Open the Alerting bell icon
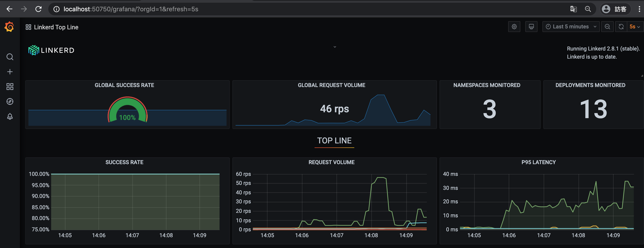Screen dimensions: 644x248 [10, 116]
